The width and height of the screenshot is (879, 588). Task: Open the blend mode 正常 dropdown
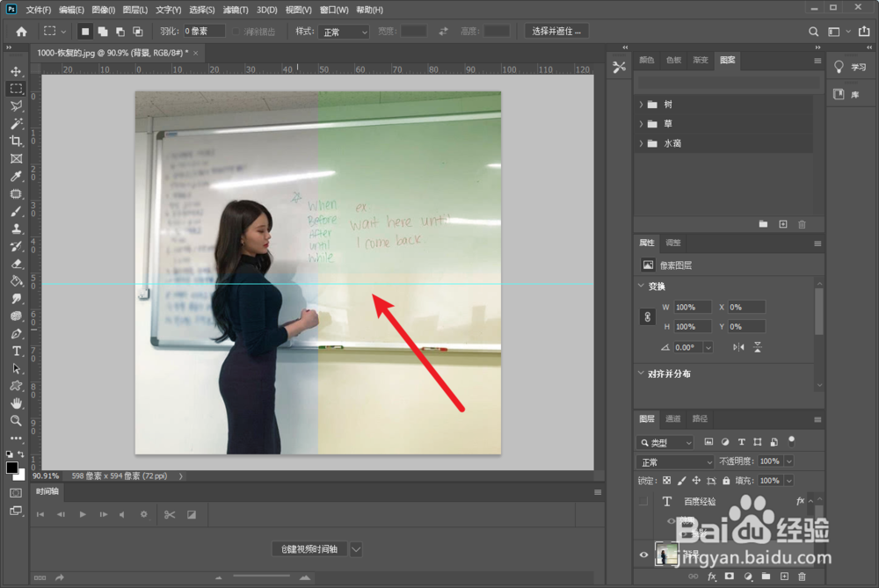(675, 462)
